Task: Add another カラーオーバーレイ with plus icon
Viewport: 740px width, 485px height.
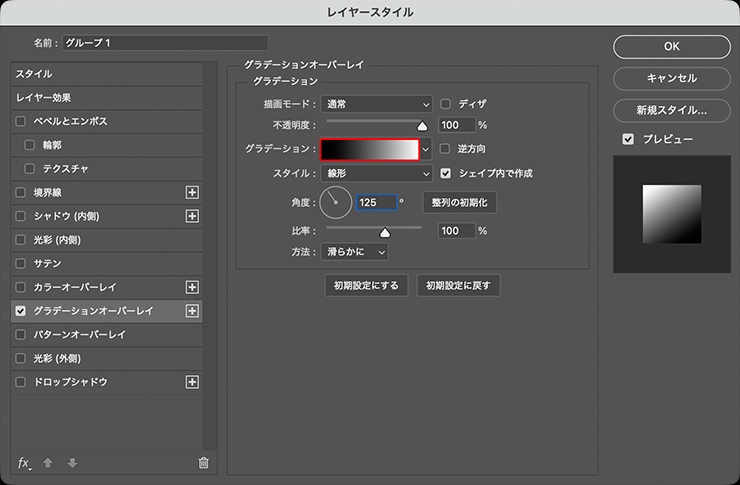Action: coord(193,287)
